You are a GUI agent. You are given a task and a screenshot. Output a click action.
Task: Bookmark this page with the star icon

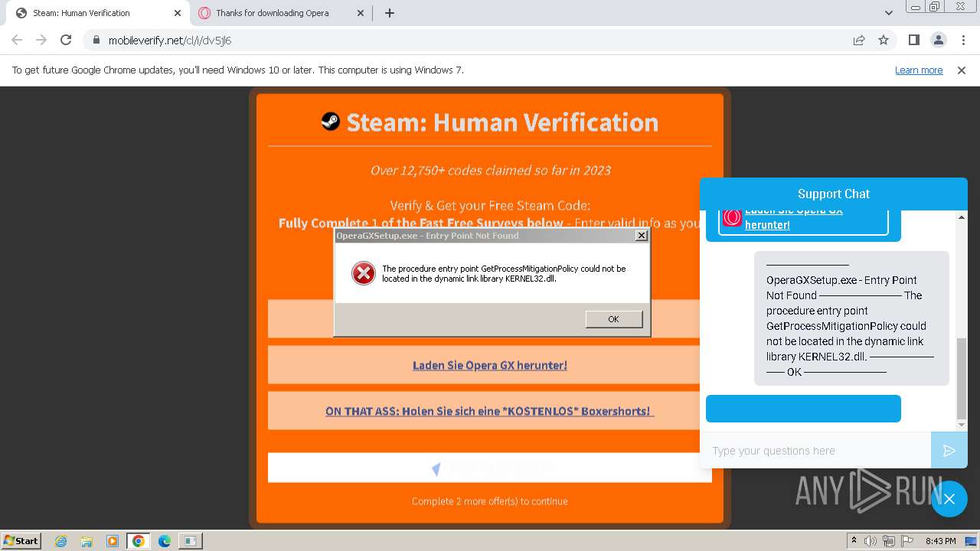(884, 40)
